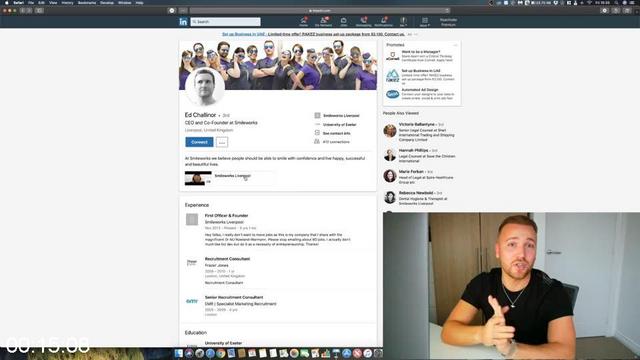Open the Want to be a Manager promoted ad
The image size is (640, 360).
click(420, 56)
